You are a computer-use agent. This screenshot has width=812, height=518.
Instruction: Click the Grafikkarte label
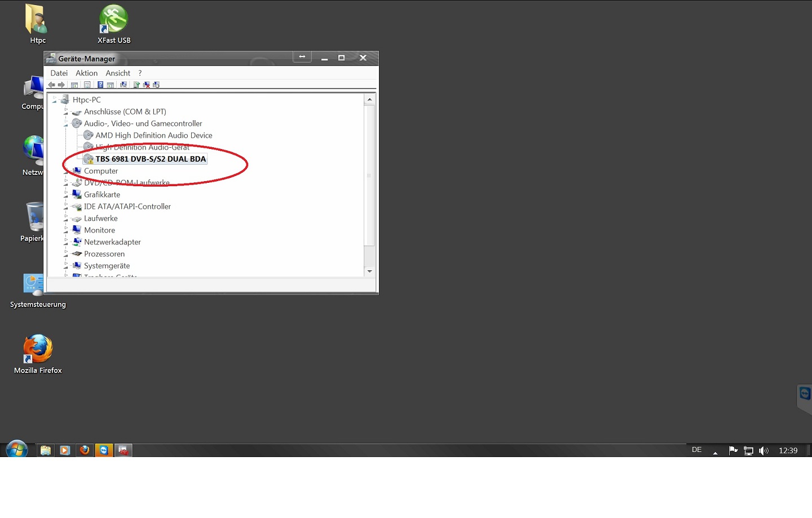102,195
